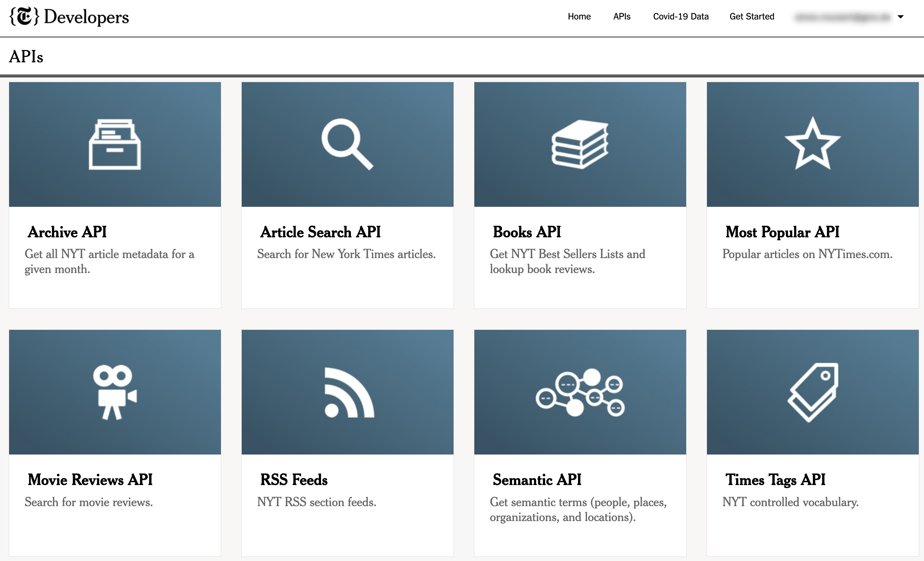The height and width of the screenshot is (561, 924).
Task: Click the Most Popular star icon
Action: click(812, 144)
